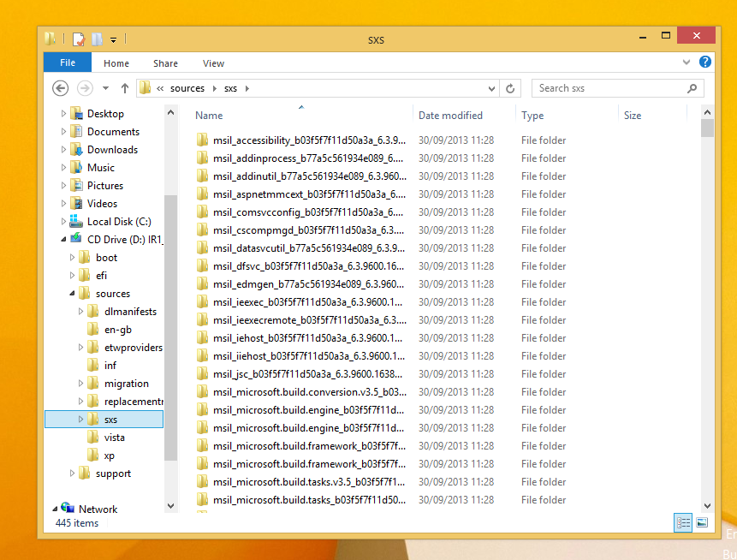Select Downloads in navigation pane
Image resolution: width=737 pixels, height=560 pixels.
pyautogui.click(x=112, y=150)
